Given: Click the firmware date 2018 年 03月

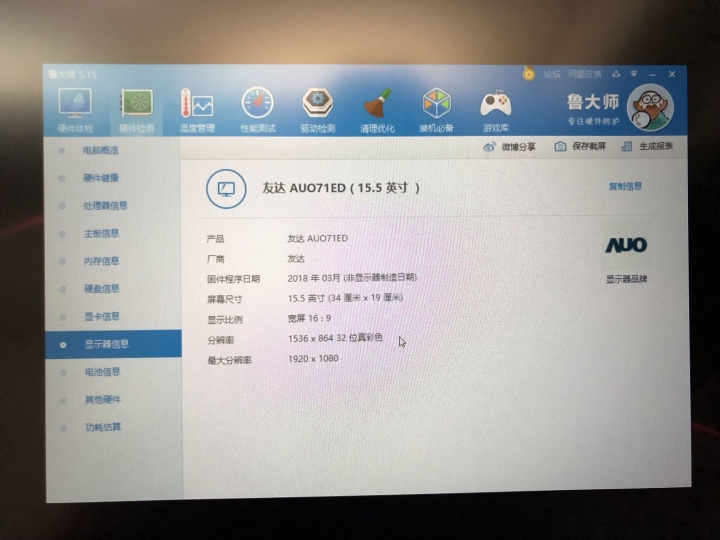Looking at the screenshot, I should (314, 278).
